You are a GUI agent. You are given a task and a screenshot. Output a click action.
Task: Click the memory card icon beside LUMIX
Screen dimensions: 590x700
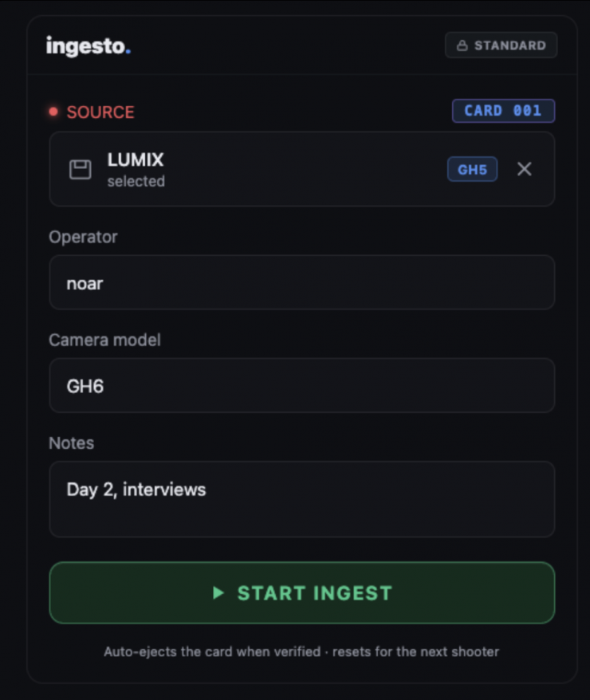81,170
